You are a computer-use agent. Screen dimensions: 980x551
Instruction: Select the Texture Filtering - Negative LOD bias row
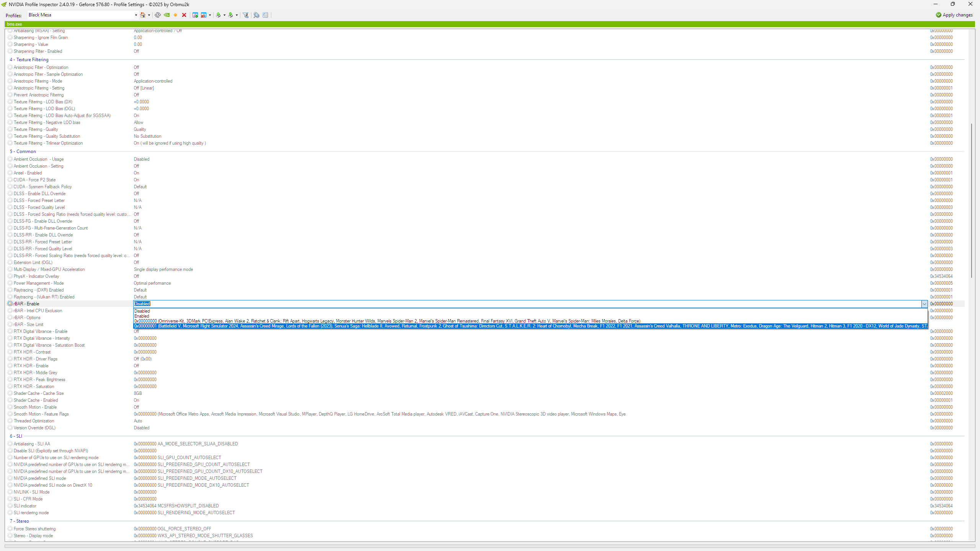coord(485,122)
